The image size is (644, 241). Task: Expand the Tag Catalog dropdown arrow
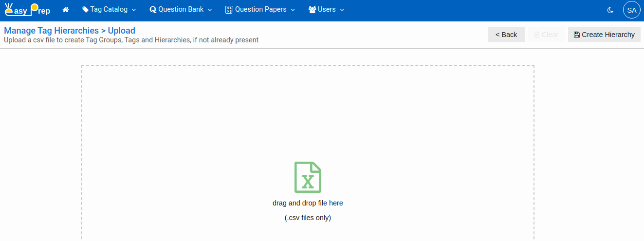click(134, 10)
